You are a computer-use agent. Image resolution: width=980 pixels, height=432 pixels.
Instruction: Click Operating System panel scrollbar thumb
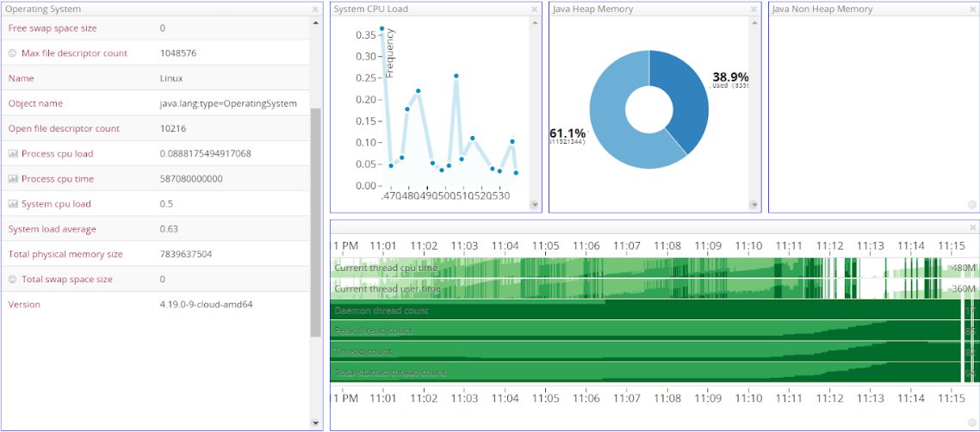pyautogui.click(x=315, y=222)
